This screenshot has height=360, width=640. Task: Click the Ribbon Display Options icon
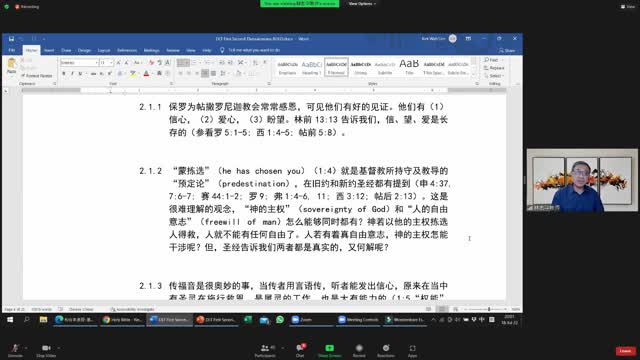click(x=468, y=39)
